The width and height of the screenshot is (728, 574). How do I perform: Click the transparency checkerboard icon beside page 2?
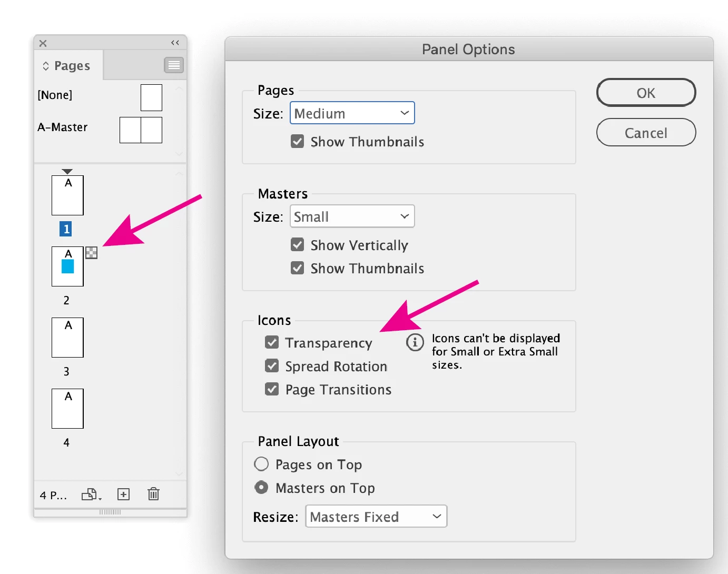click(92, 253)
